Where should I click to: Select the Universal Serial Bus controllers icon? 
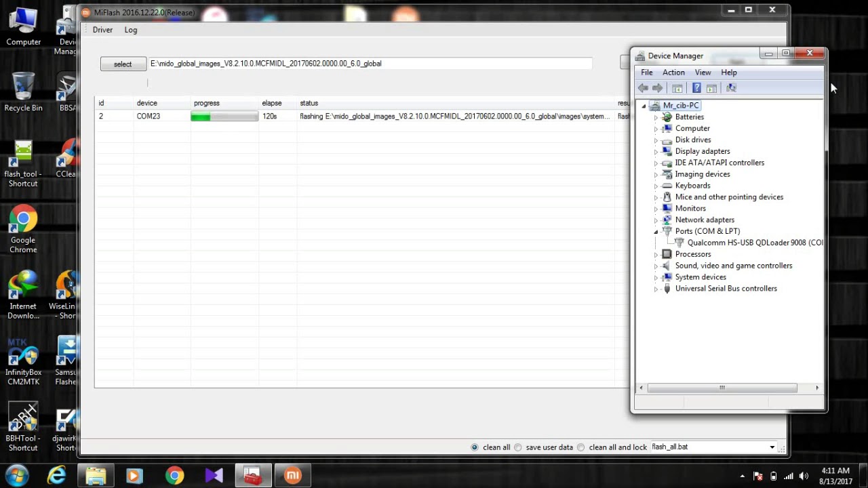(x=667, y=289)
